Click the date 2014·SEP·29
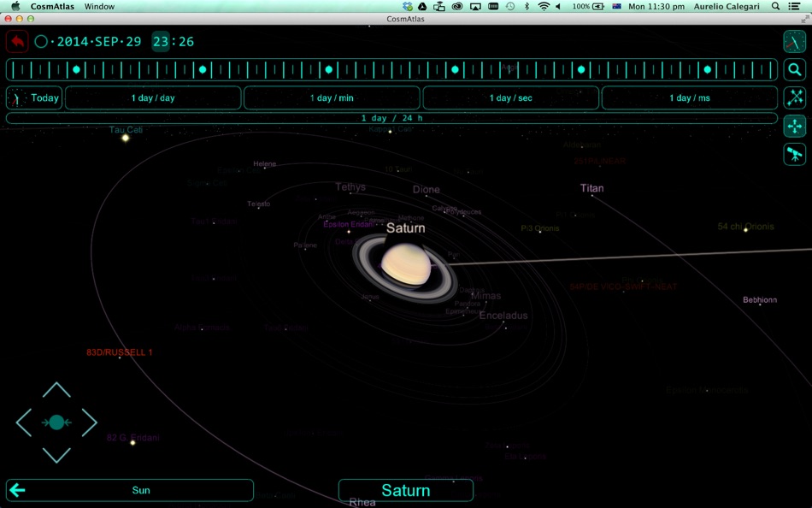 [99, 41]
